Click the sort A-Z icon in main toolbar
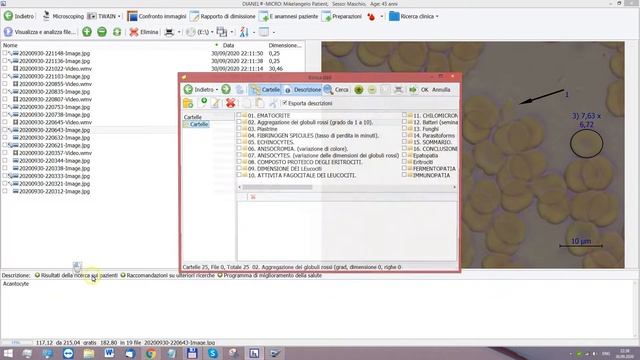Image resolution: width=640 pixels, height=360 pixels. pos(244,32)
